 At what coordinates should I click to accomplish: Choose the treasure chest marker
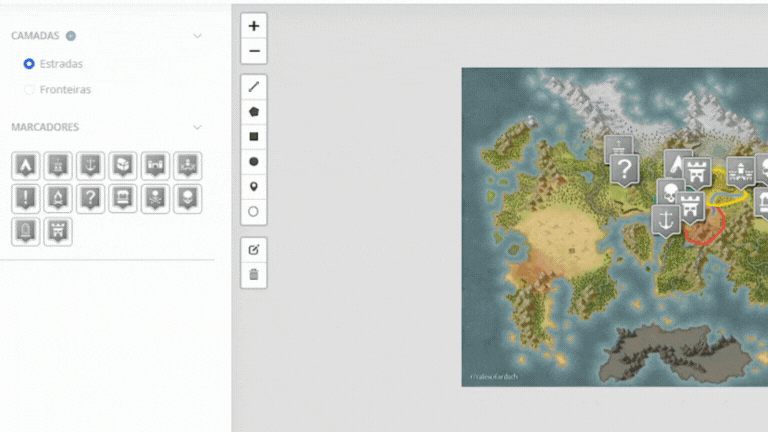click(123, 165)
